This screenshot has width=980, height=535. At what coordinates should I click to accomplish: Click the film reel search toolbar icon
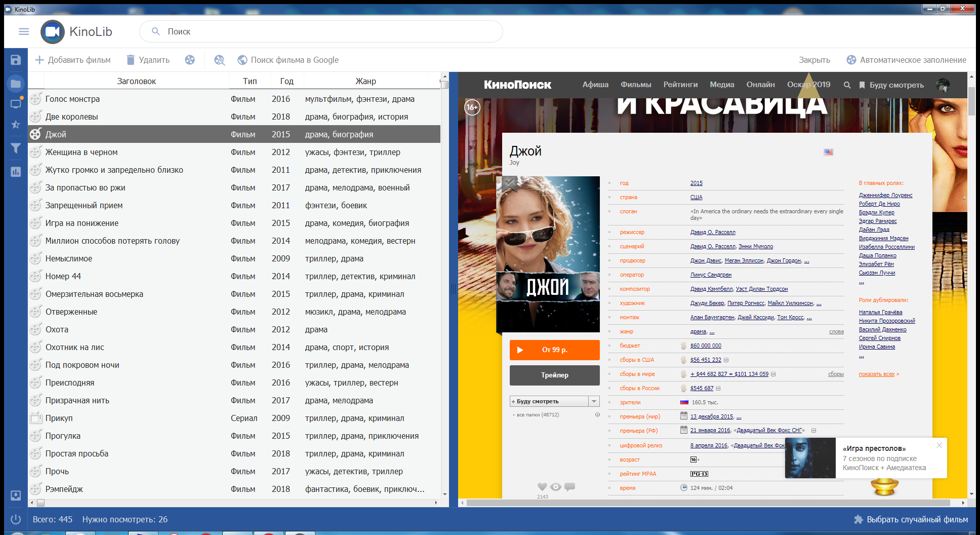[219, 60]
